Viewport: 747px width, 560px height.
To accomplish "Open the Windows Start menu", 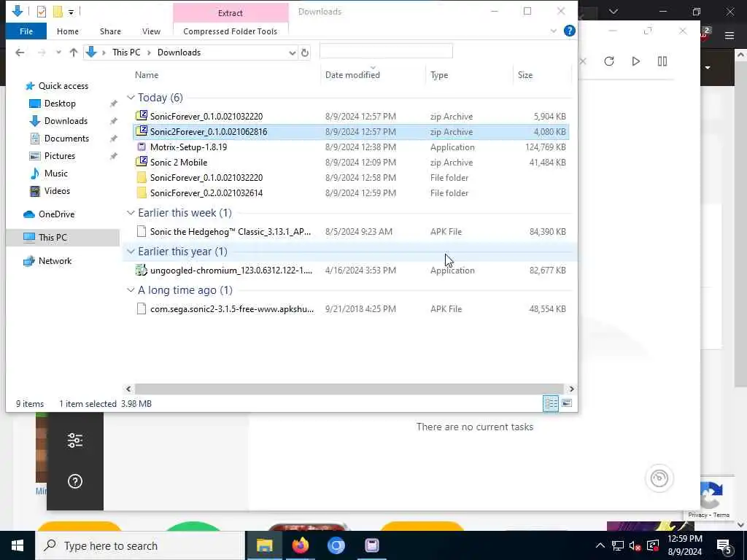I will [18, 545].
